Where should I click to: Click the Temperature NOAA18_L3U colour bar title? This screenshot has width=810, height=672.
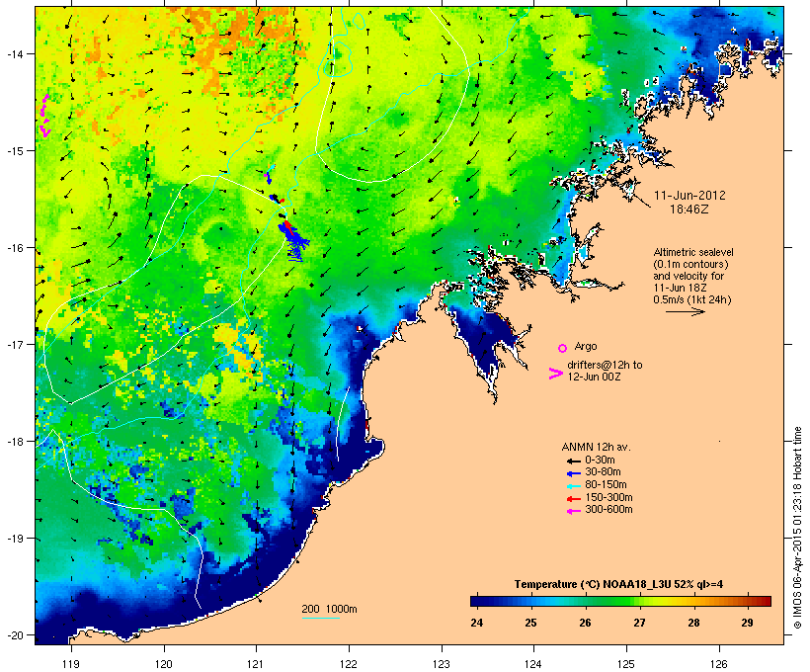(x=618, y=584)
